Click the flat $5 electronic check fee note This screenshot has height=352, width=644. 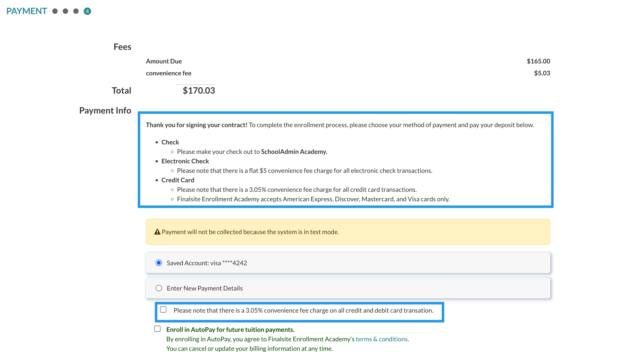[x=305, y=171]
